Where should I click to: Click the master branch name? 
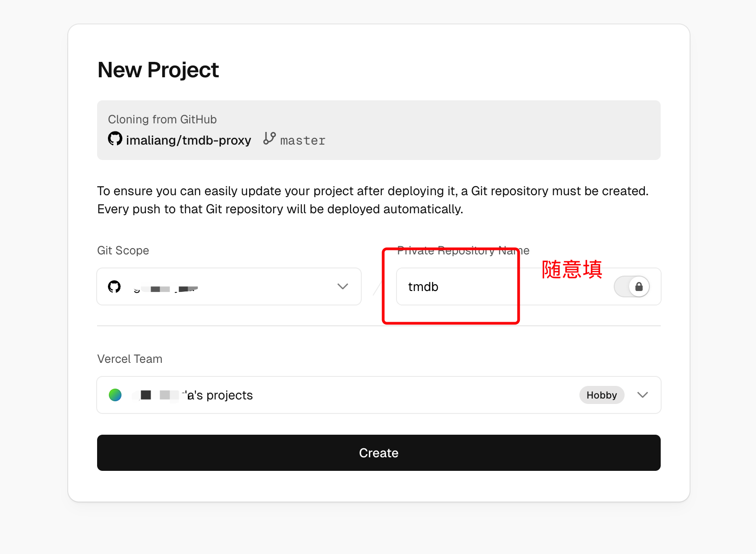point(303,141)
